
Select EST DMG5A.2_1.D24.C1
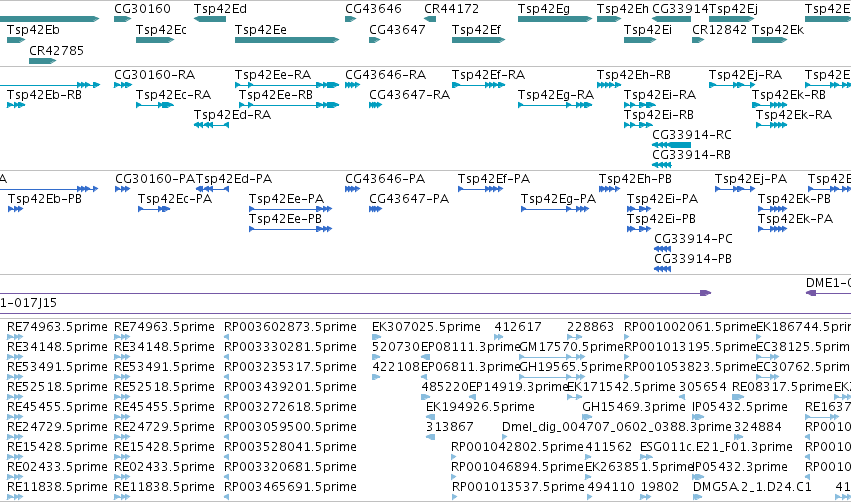[752, 488]
